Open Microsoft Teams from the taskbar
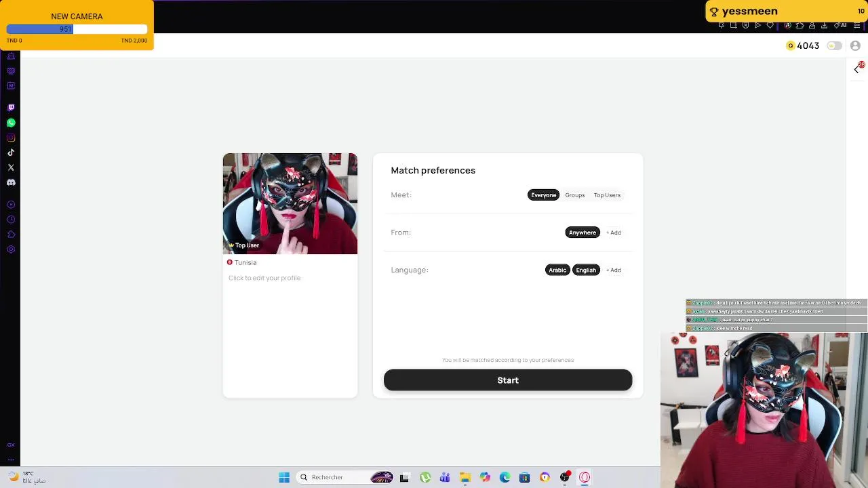Screen dimensions: 868x488 pos(445,477)
